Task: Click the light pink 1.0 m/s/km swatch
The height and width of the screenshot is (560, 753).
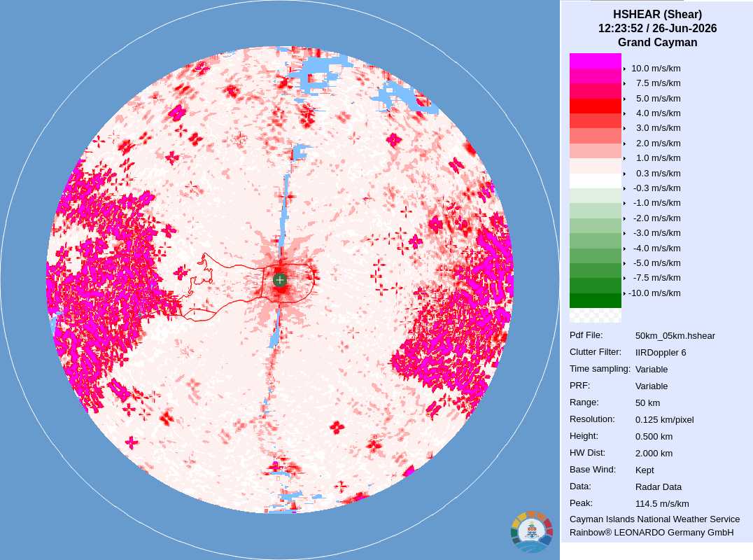Action: tap(595, 150)
